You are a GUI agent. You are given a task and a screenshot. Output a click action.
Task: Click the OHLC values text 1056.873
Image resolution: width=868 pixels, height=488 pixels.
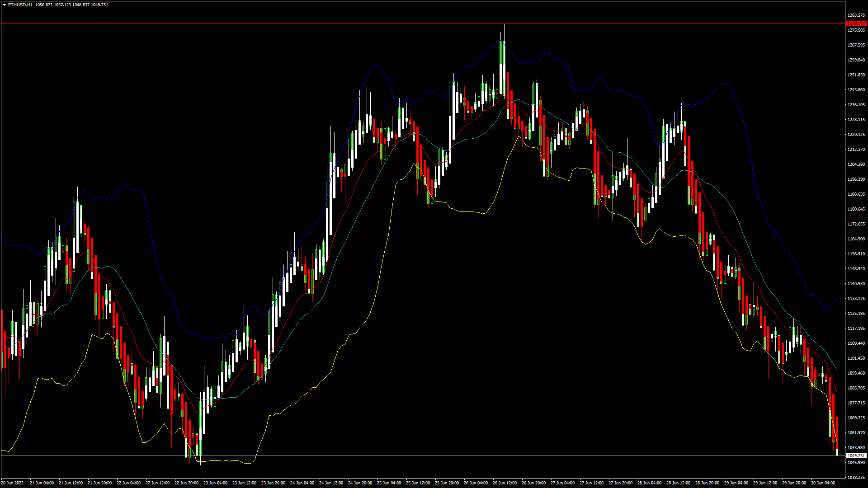pyautogui.click(x=44, y=5)
